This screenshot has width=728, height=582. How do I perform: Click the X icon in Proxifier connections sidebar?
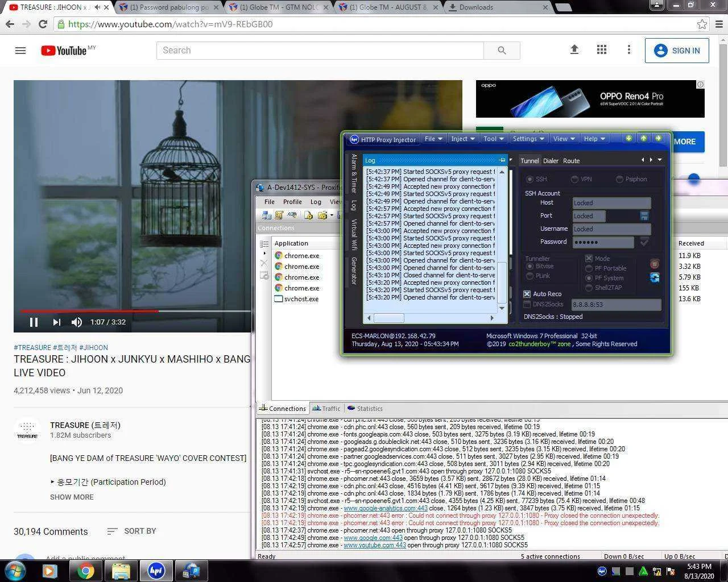(x=264, y=263)
